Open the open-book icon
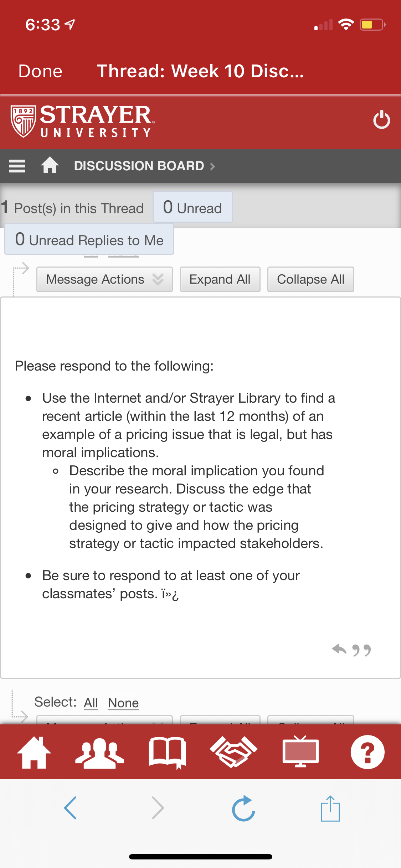Screen dimensions: 401x868 [167, 753]
